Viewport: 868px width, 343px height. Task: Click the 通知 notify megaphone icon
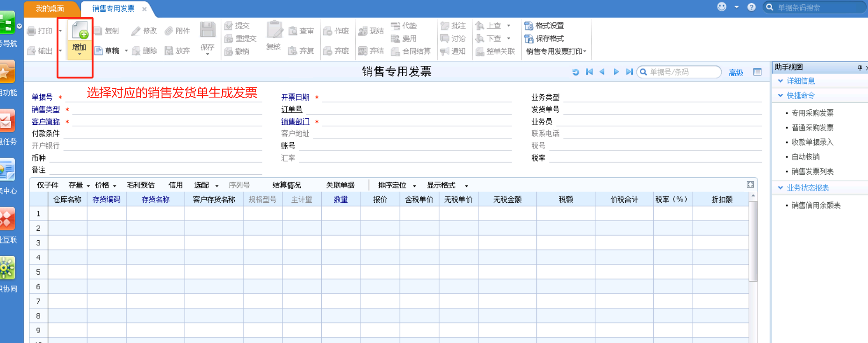click(x=445, y=51)
